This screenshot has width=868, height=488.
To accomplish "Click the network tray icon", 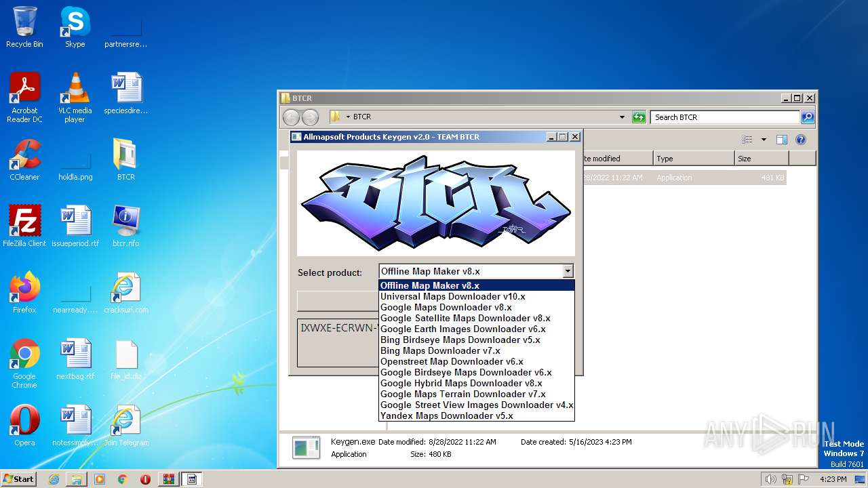I will [x=787, y=479].
